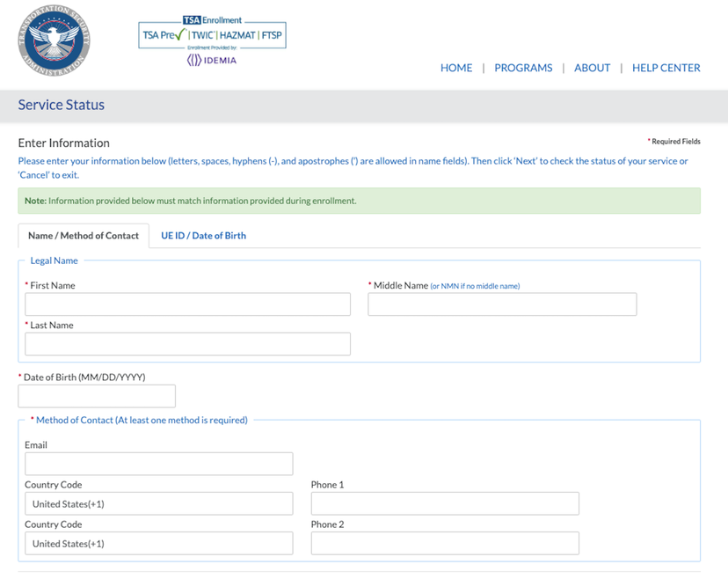Open the HELP CENTER
728x579 pixels.
[x=666, y=68]
